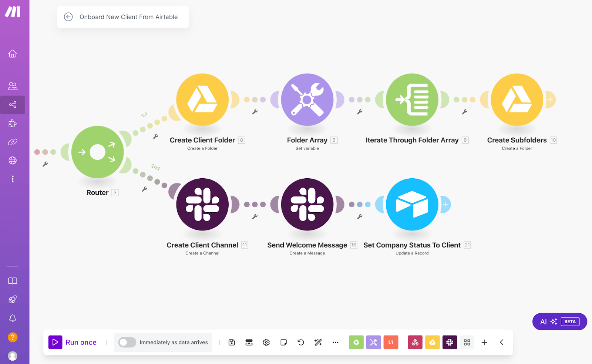Open the all apps grid icon
Viewport: 592px width, 364px height.
coord(467,343)
